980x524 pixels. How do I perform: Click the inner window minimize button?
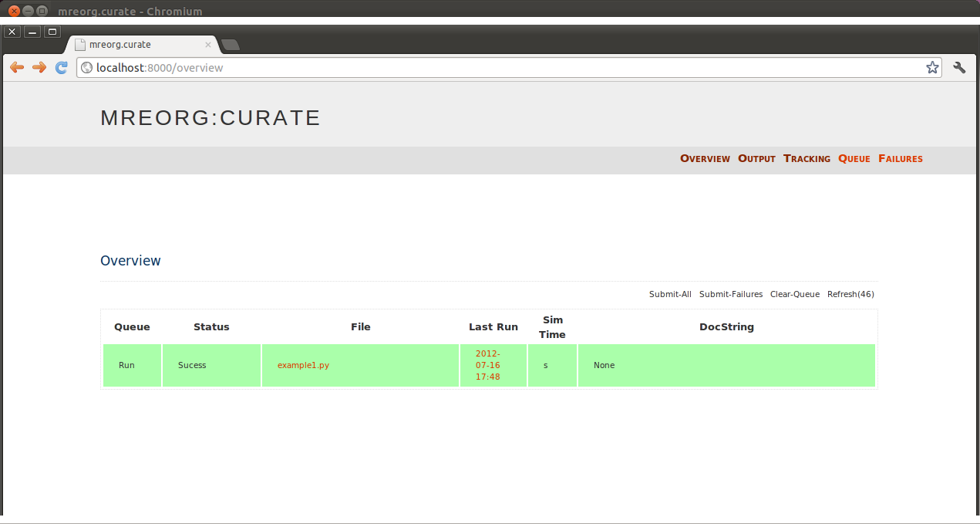click(32, 32)
